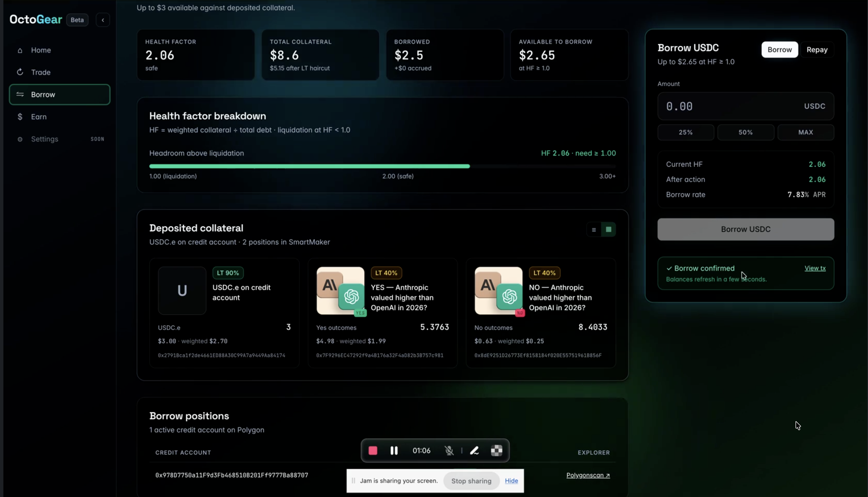Click the green YES tag on thumbnail

tap(360, 313)
